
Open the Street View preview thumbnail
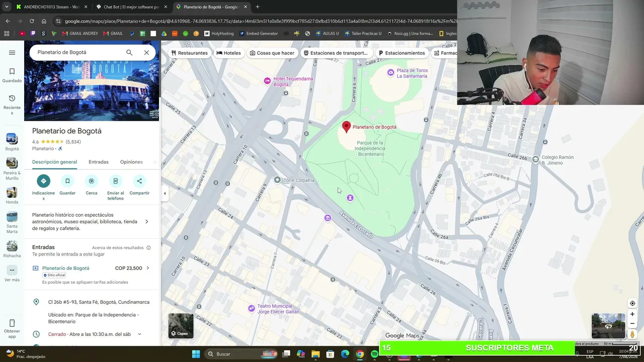point(608,326)
